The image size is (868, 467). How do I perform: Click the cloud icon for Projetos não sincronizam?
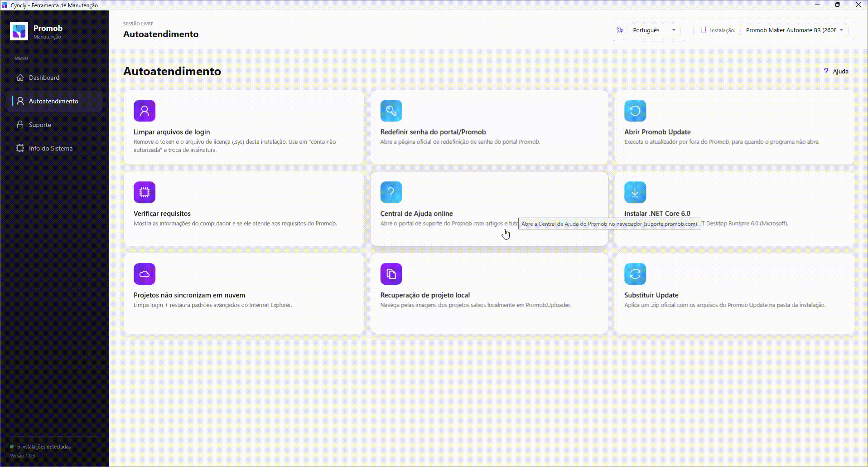pyautogui.click(x=145, y=274)
